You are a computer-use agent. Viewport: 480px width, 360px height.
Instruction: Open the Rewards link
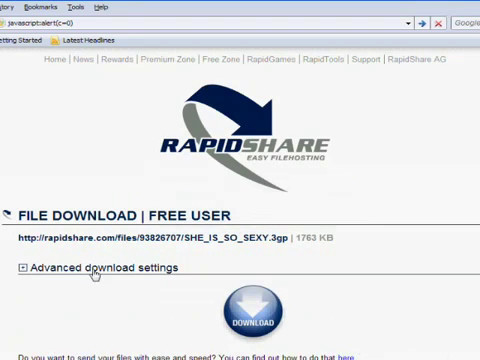coord(117,59)
